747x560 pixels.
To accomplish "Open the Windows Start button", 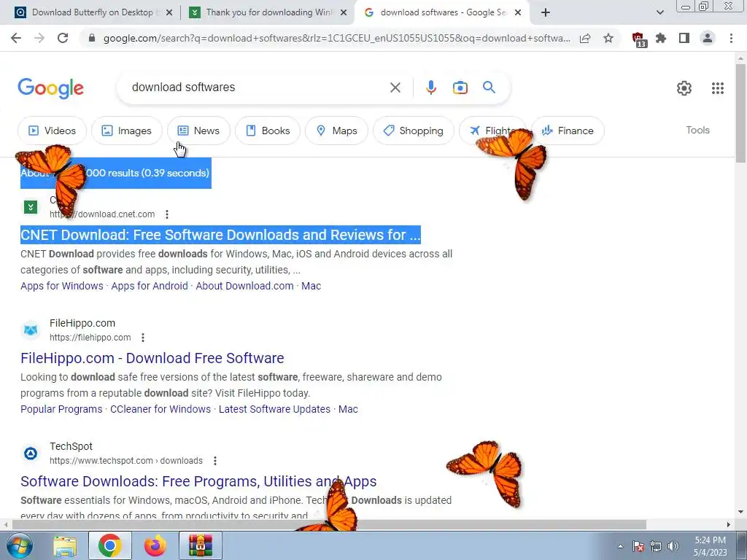I will (x=19, y=545).
